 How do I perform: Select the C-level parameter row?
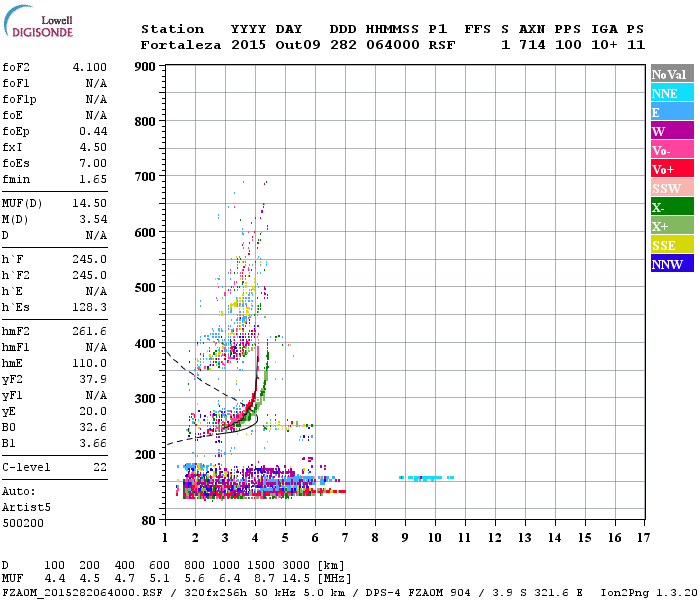click(55, 467)
